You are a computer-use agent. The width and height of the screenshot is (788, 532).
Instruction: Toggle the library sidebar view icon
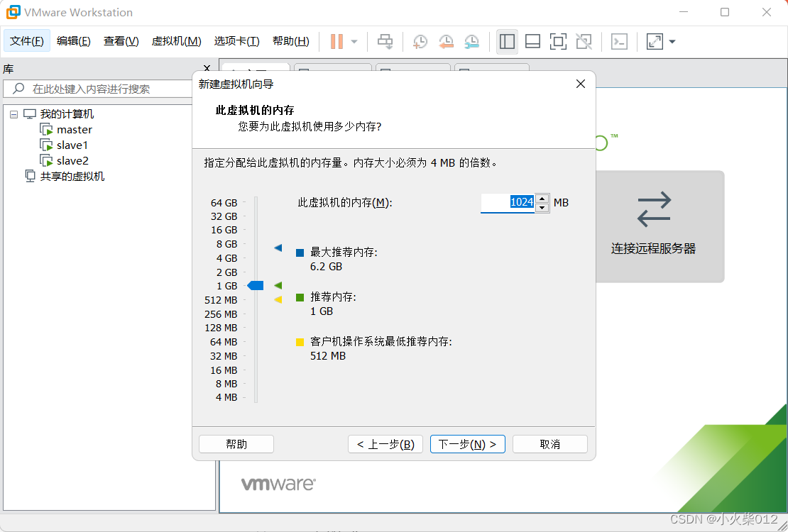[507, 41]
